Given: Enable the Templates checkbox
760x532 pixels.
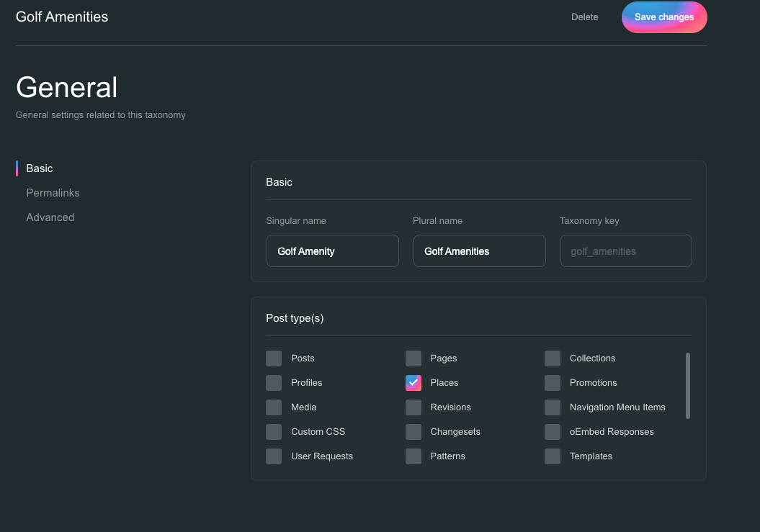Looking at the screenshot, I should coord(553,456).
